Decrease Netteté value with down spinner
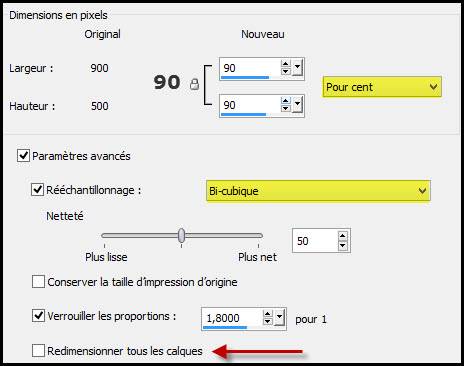This screenshot has width=464, height=366. point(342,246)
